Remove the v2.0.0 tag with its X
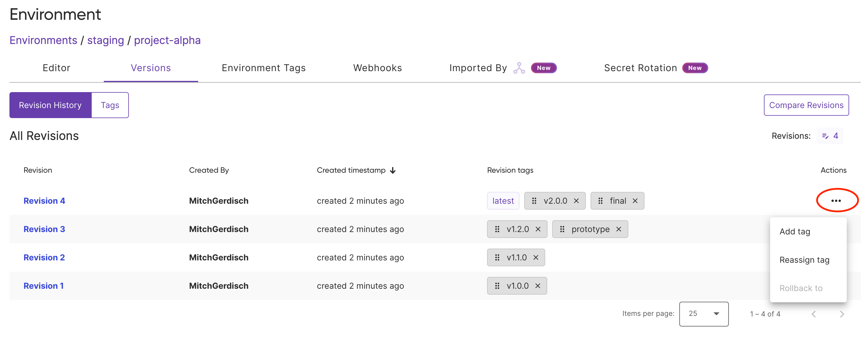 click(576, 201)
